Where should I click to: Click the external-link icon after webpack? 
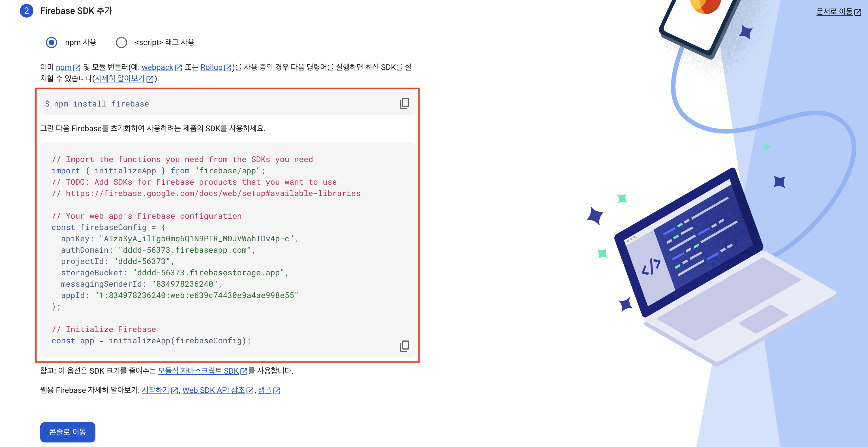pos(178,68)
